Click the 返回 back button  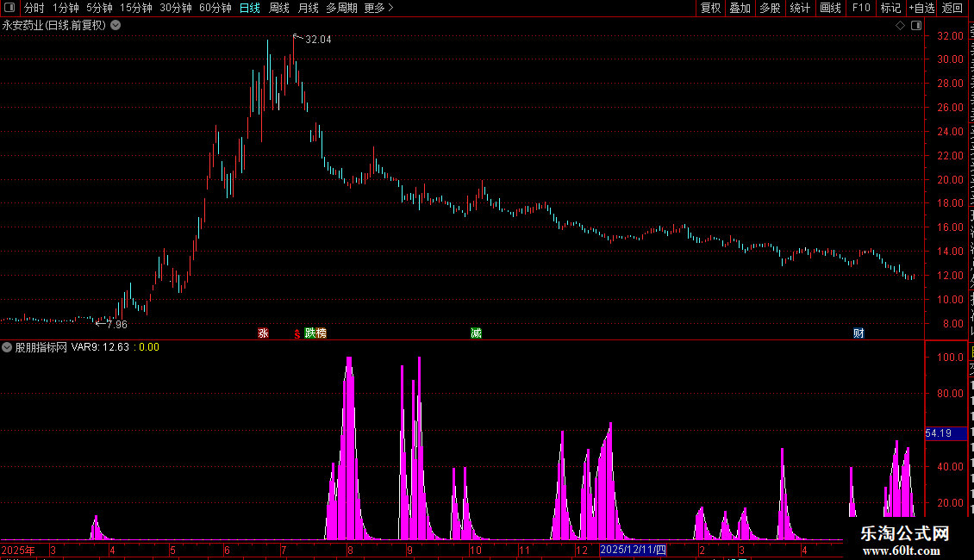(952, 8)
